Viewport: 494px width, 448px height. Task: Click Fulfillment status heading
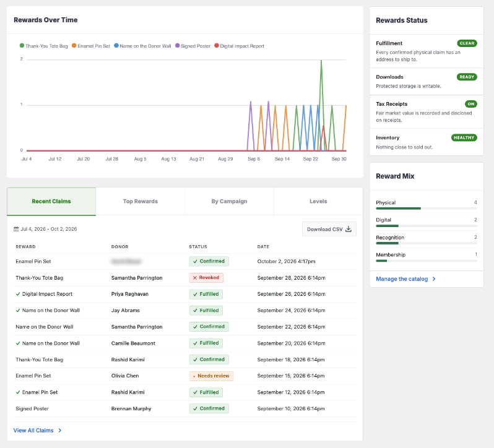(389, 43)
